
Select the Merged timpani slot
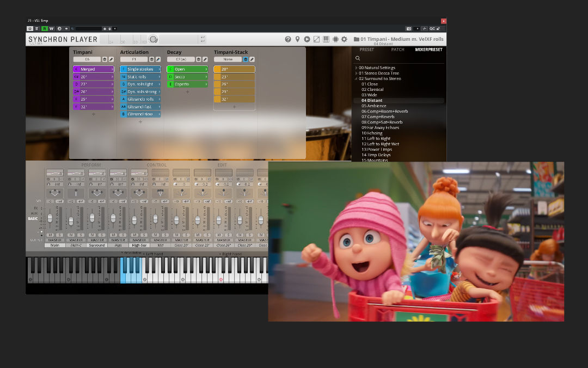94,69
